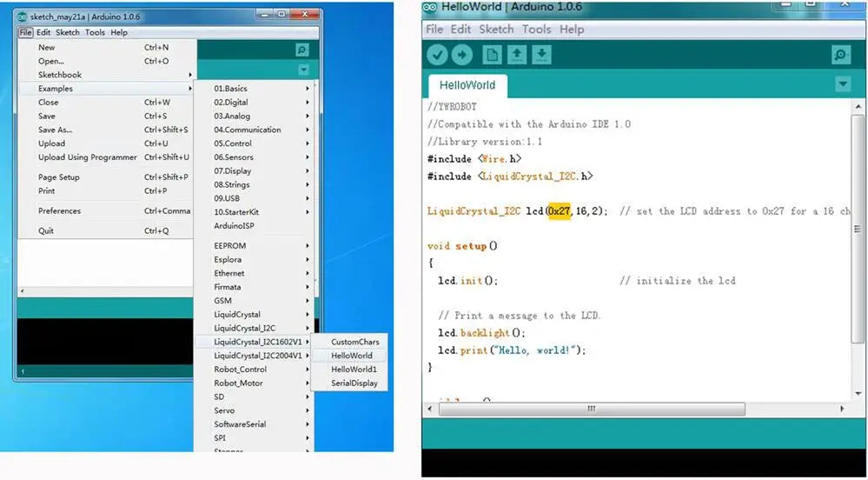Click lcd.backlight() line in code editor
The image size is (868, 480).
pyautogui.click(x=481, y=333)
